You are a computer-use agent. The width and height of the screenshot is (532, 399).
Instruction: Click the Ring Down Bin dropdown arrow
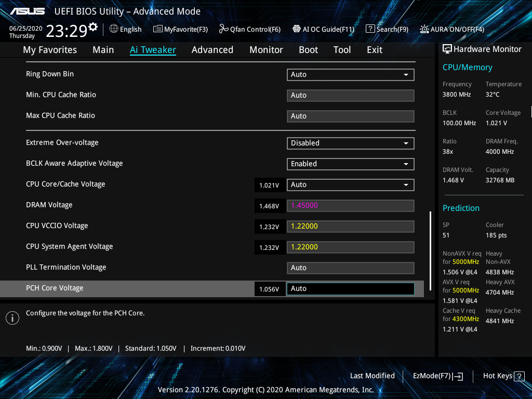coord(406,75)
